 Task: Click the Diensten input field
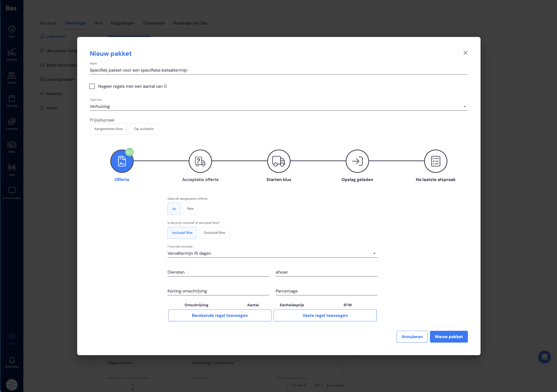pos(218,272)
